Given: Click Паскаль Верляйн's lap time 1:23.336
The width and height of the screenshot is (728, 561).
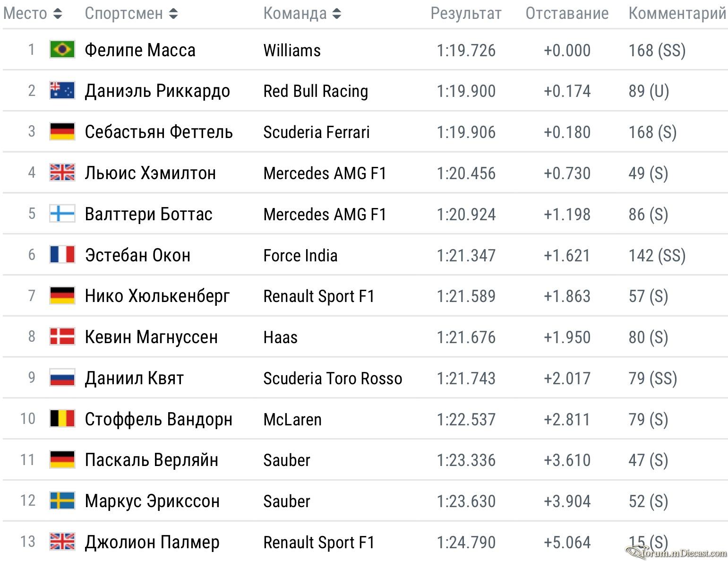Looking at the screenshot, I should tap(466, 460).
